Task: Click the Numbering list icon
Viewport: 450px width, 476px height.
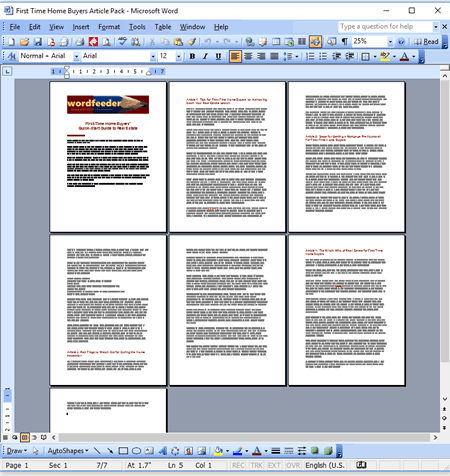Action: [310, 56]
